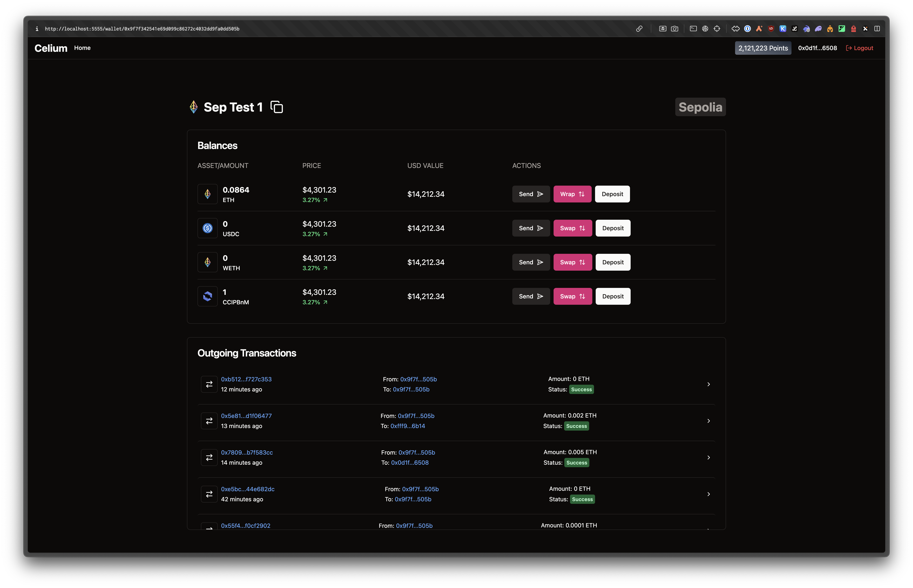Open the uBlock Origin extension

click(771, 29)
